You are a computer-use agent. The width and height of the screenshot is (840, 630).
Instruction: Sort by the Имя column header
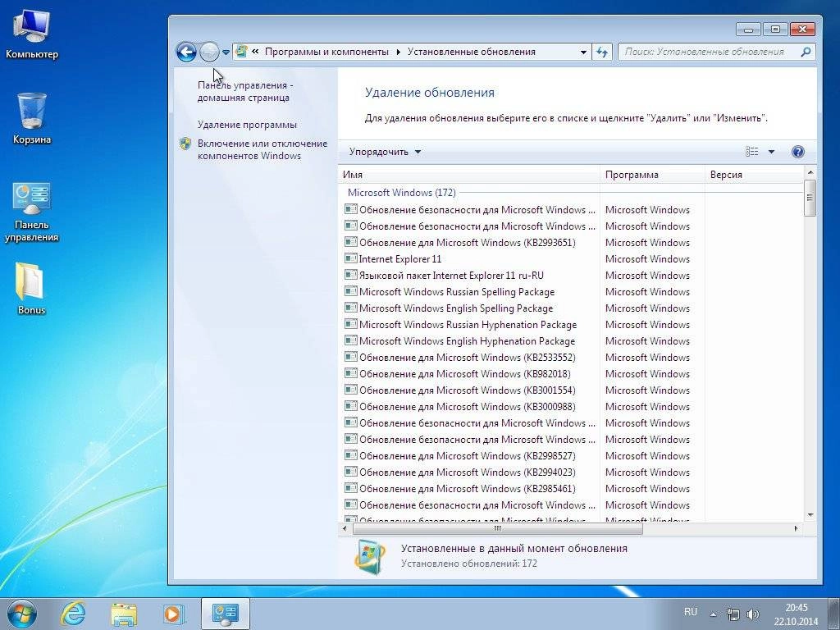[469, 175]
